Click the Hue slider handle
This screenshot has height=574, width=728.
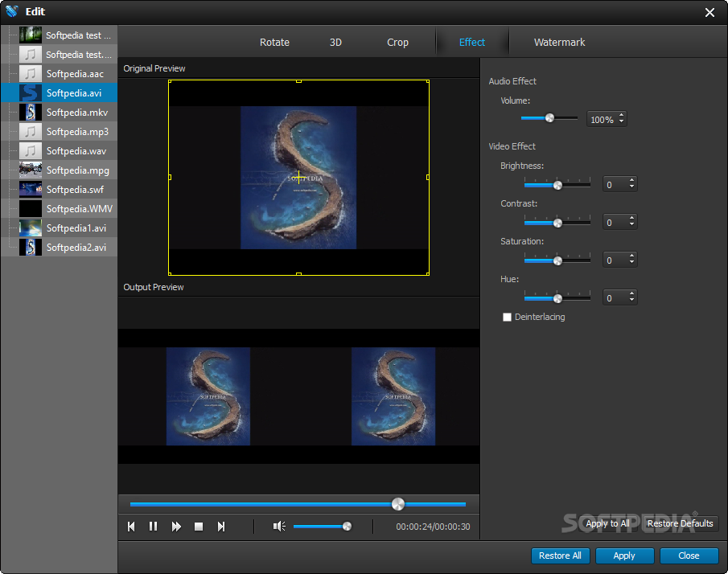557,298
